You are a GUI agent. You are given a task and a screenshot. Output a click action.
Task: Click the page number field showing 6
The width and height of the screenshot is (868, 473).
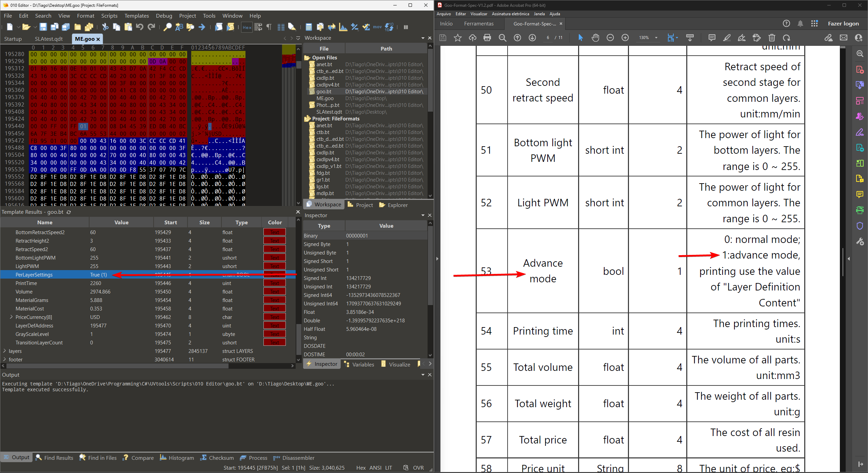coord(547,38)
